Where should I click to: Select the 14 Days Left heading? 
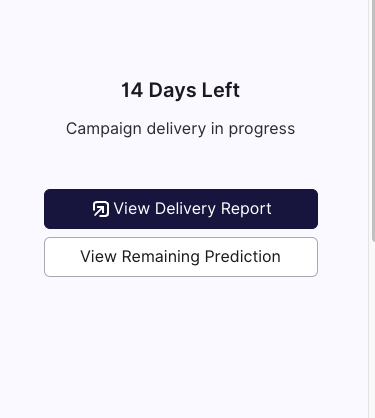click(x=180, y=90)
